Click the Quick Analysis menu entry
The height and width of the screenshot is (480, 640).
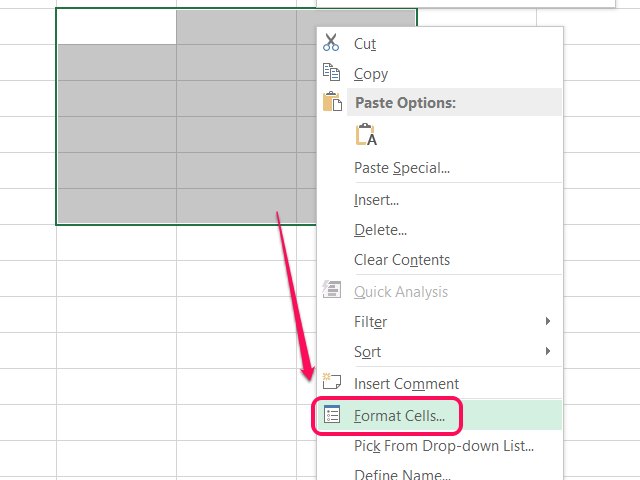tap(440, 291)
